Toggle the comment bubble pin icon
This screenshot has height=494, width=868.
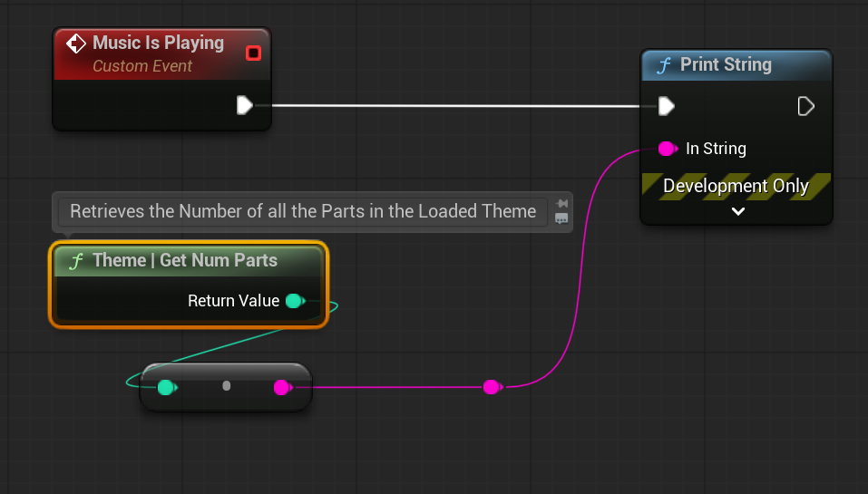point(561,203)
